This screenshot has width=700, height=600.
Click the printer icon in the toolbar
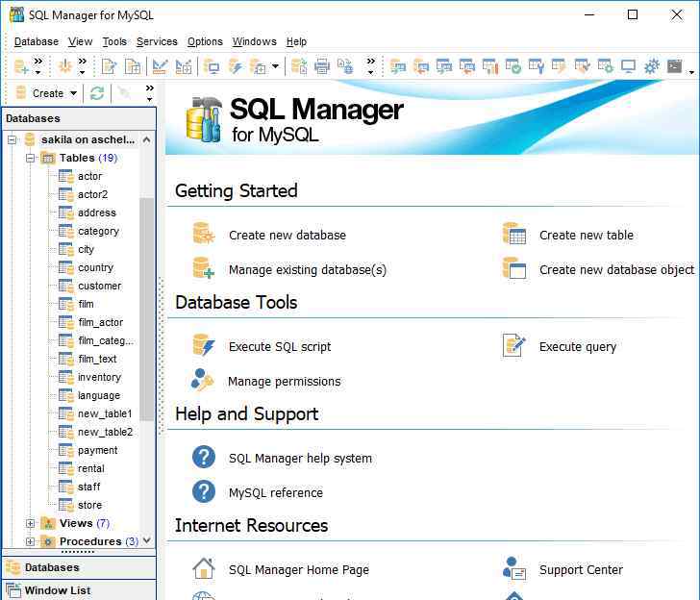tap(322, 67)
